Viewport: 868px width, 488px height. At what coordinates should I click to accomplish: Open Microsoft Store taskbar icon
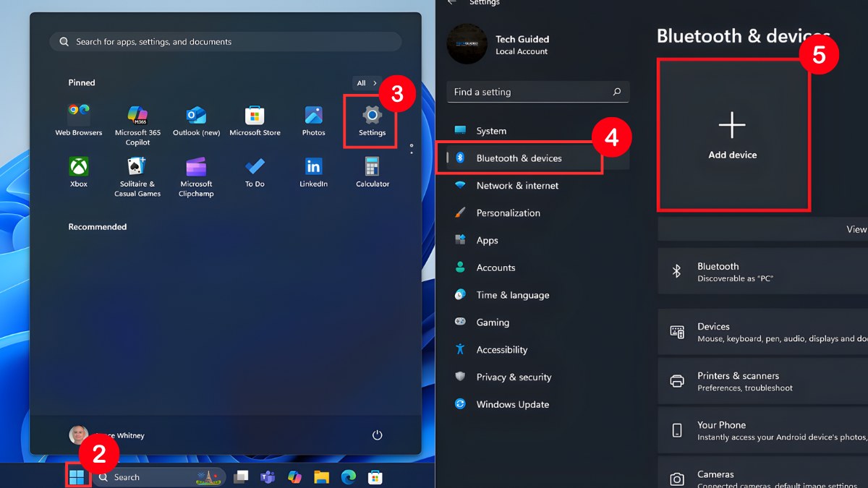pyautogui.click(x=375, y=477)
